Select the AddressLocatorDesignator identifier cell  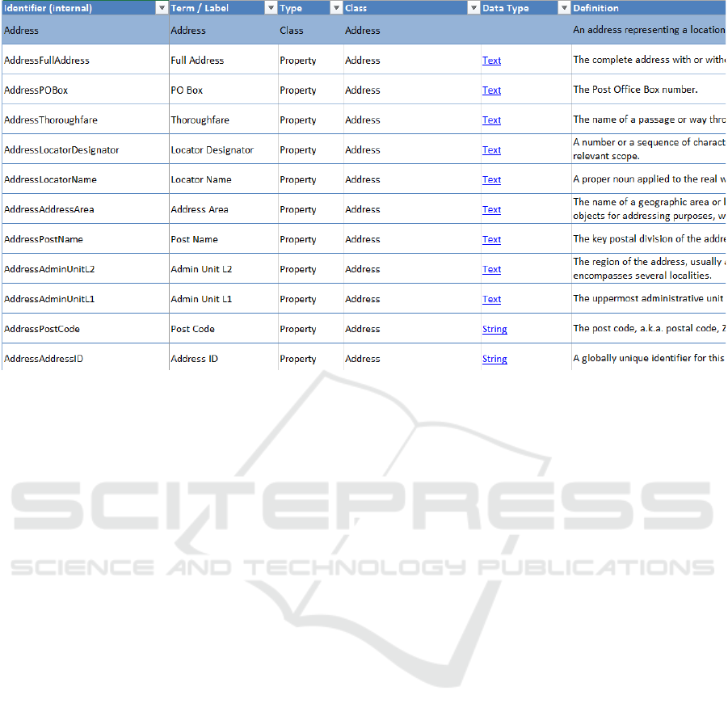(61, 150)
